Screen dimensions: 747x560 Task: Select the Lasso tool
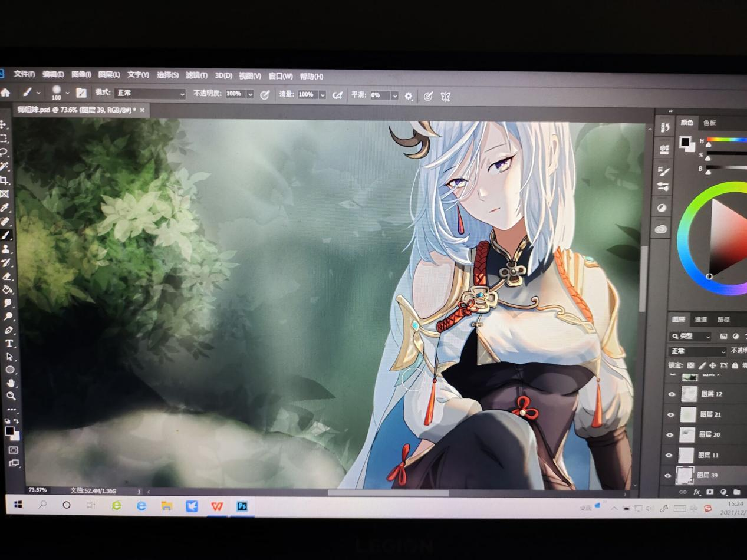5,153
